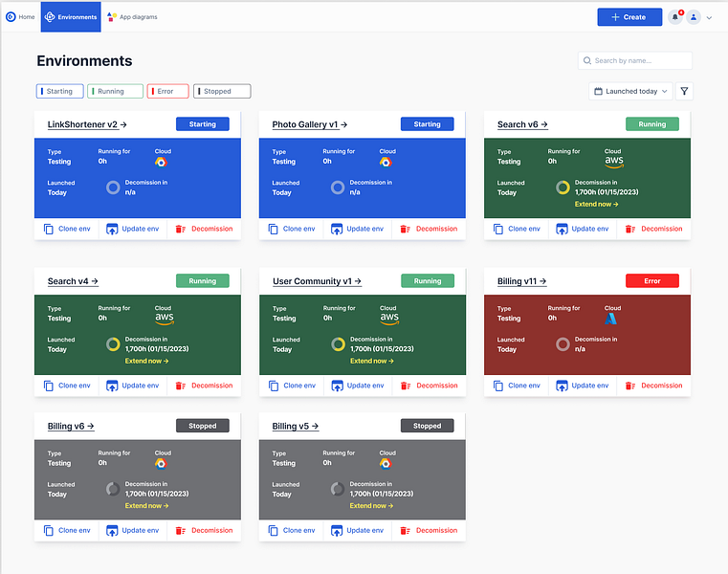Viewport: 728px width, 574px height.
Task: Click Decomission trash icon on Search v4
Action: pos(181,386)
